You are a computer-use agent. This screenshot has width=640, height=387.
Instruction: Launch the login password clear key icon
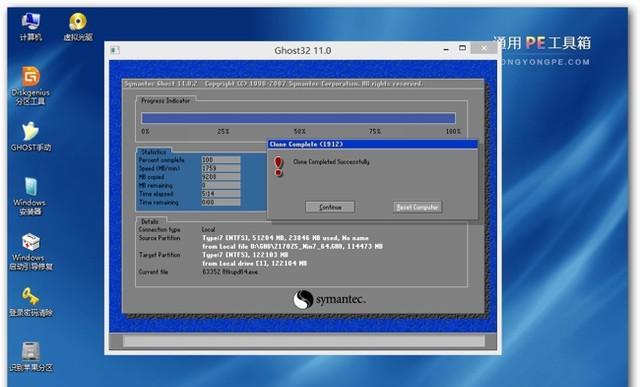[x=31, y=302]
